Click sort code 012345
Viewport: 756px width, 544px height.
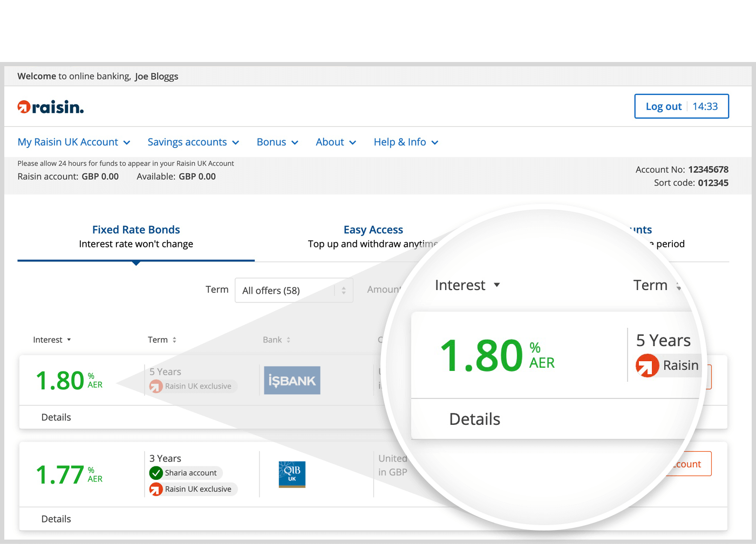click(713, 183)
